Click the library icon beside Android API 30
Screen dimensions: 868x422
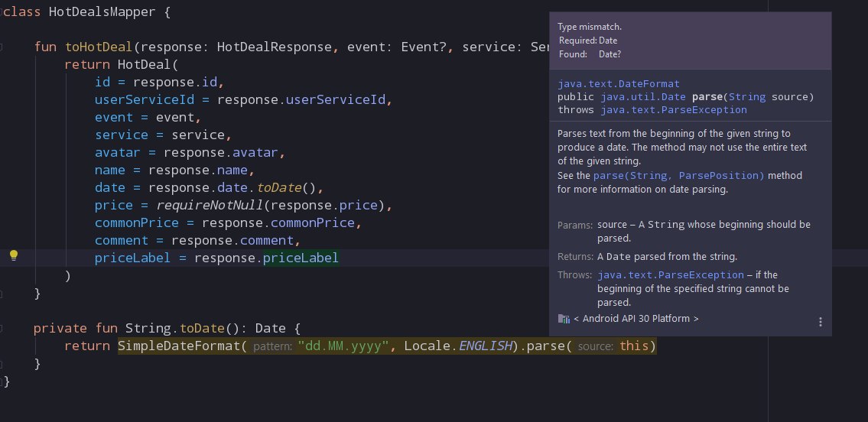point(564,319)
